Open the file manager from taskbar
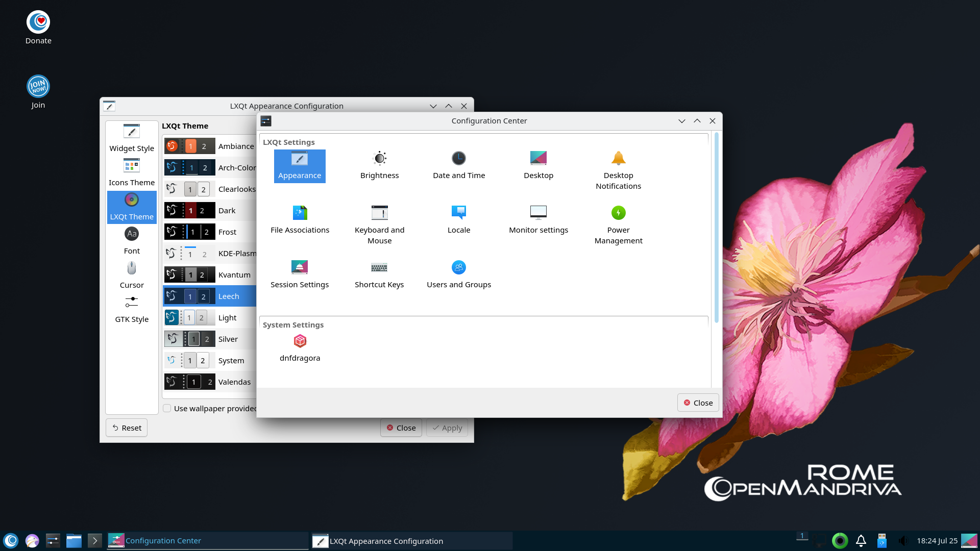 tap(74, 541)
